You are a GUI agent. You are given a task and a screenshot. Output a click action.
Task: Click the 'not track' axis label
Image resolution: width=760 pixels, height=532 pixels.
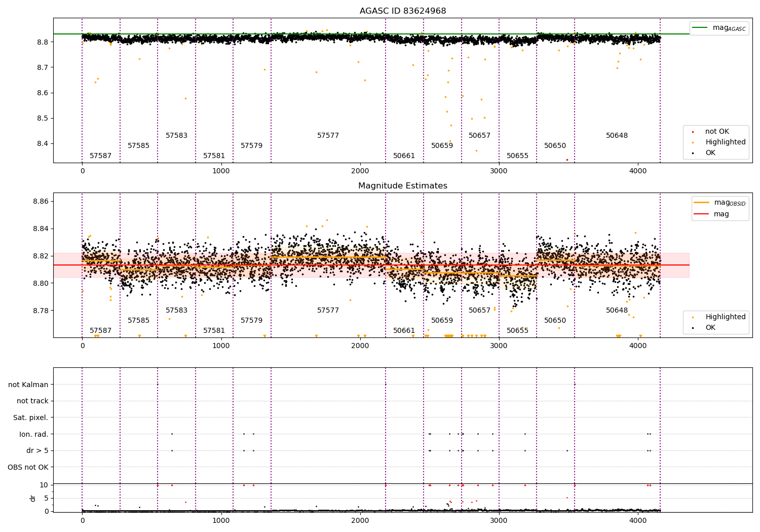click(32, 401)
